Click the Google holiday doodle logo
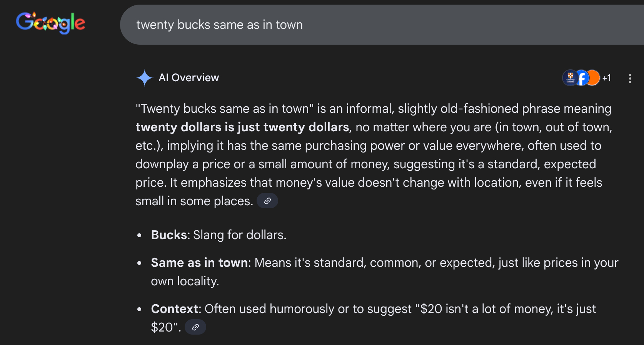The image size is (644, 345). click(50, 23)
